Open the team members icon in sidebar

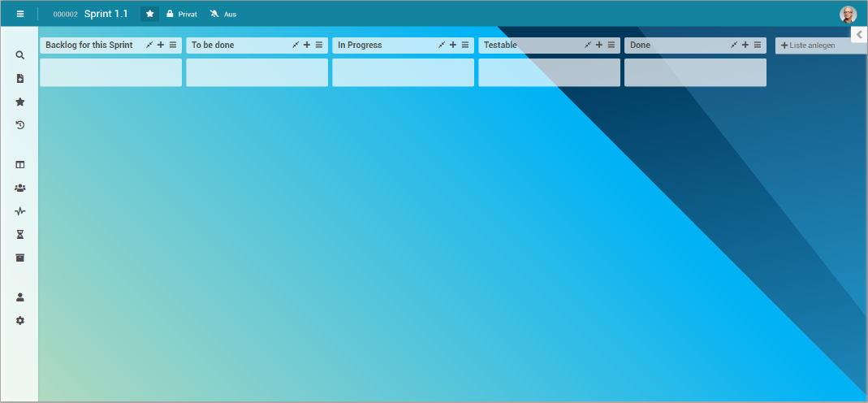click(20, 188)
